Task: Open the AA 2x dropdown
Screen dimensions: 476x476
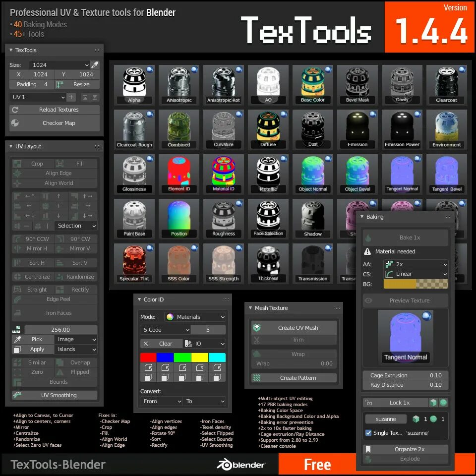Action: tap(416, 264)
